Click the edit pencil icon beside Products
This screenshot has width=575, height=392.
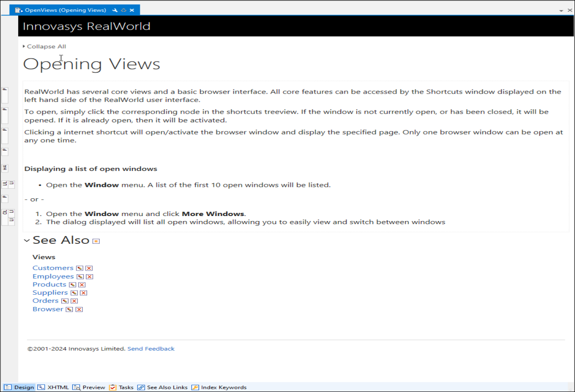[72, 285]
